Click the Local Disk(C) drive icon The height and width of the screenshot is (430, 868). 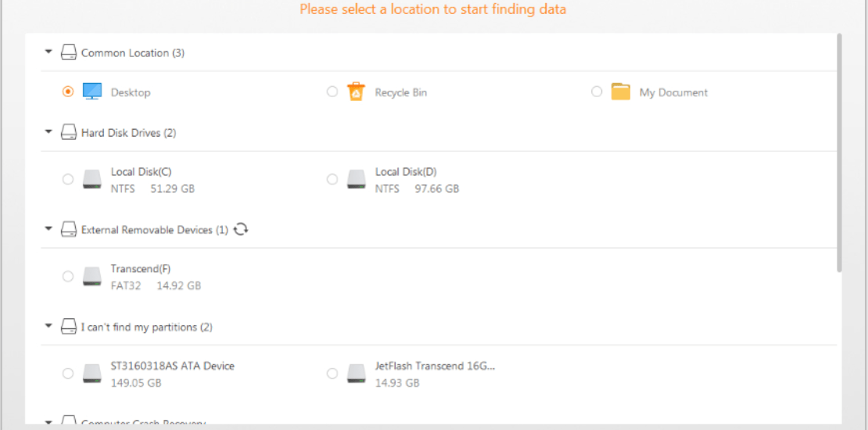[92, 179]
